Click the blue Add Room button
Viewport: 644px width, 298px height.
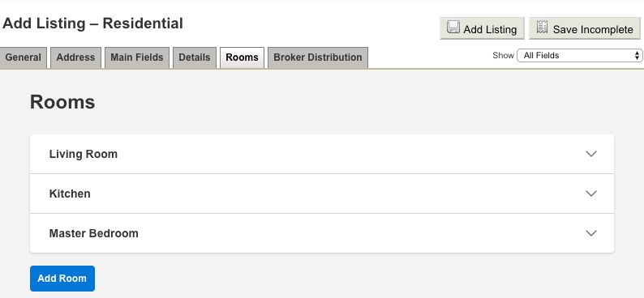point(62,279)
